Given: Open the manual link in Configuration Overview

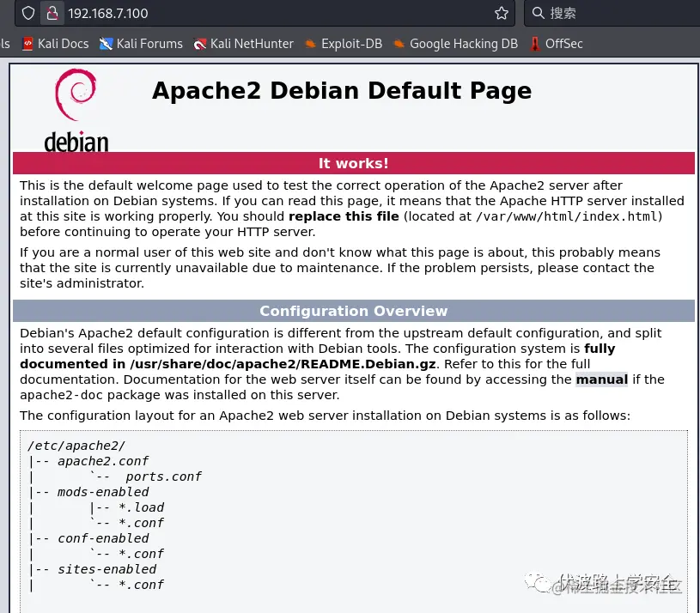Looking at the screenshot, I should pyautogui.click(x=601, y=379).
